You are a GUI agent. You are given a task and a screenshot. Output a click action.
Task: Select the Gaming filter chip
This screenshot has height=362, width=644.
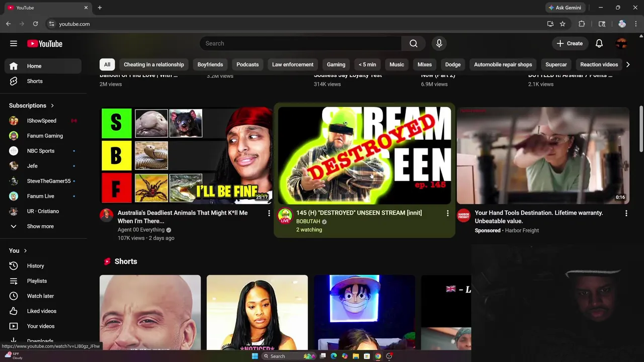336,64
